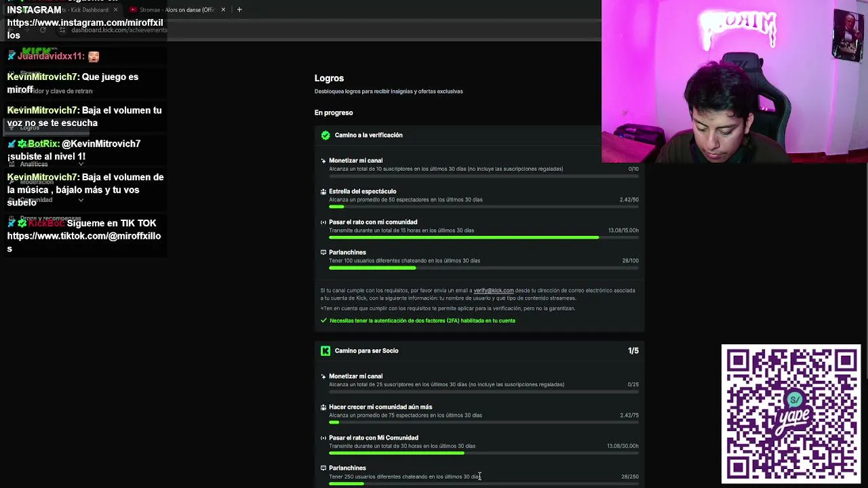The image size is (868, 488).
Task: Open the Moderación sidebar item
Action: coord(37,182)
